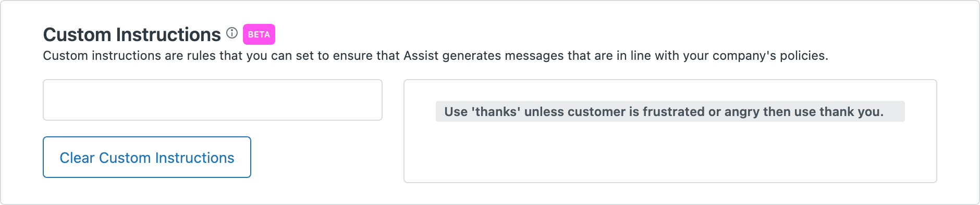Click the word 'Custom' in the section title
The image size is (980, 205).
pos(77,34)
